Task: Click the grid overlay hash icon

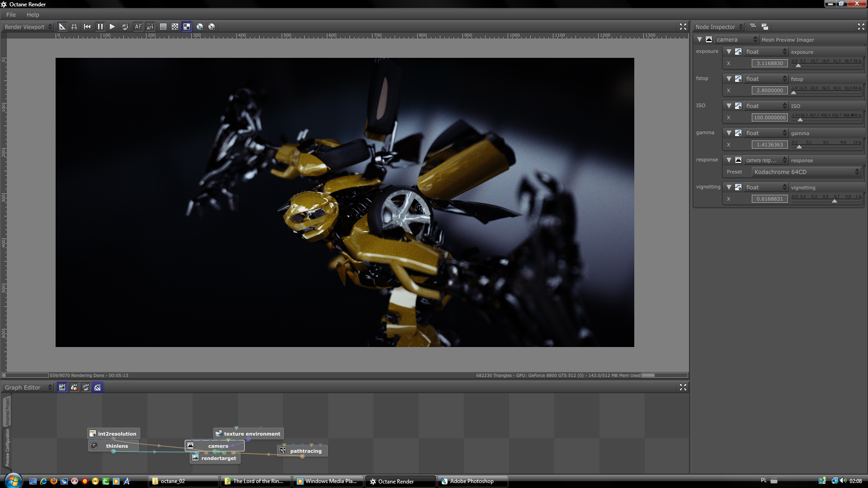Action: [x=74, y=27]
